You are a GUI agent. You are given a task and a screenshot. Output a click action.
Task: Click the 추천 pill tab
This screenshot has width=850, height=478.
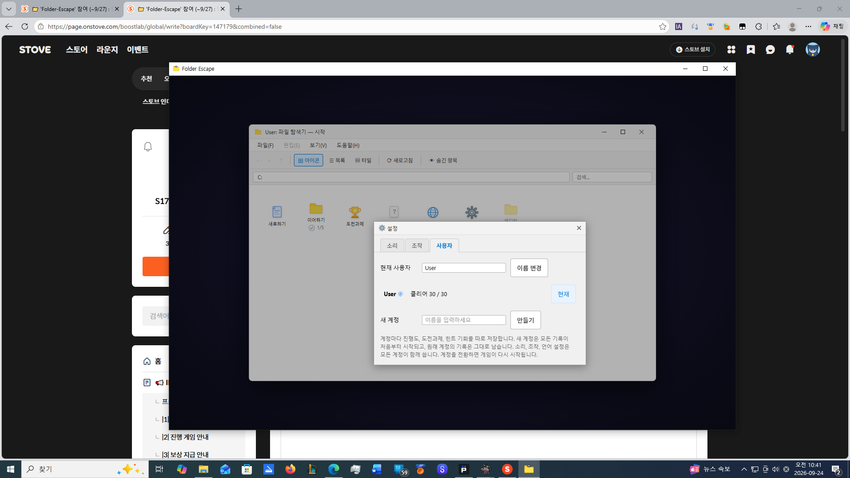(146, 79)
